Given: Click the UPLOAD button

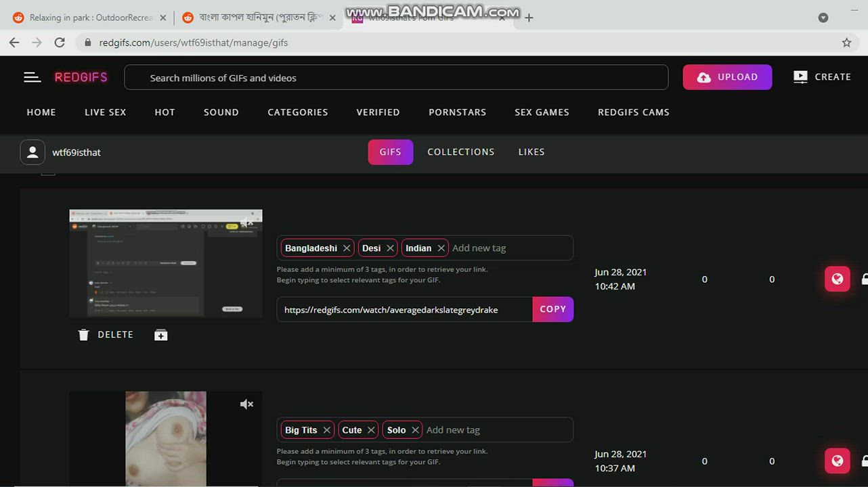Looking at the screenshot, I should point(727,77).
